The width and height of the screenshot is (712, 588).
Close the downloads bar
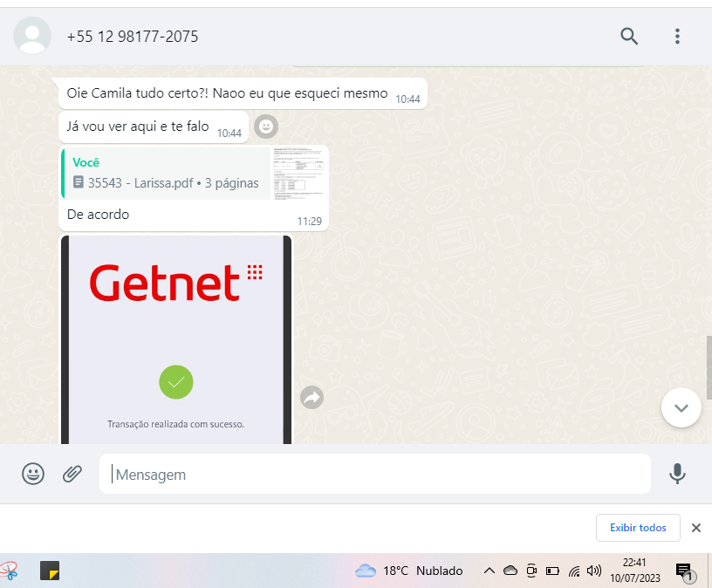point(696,528)
